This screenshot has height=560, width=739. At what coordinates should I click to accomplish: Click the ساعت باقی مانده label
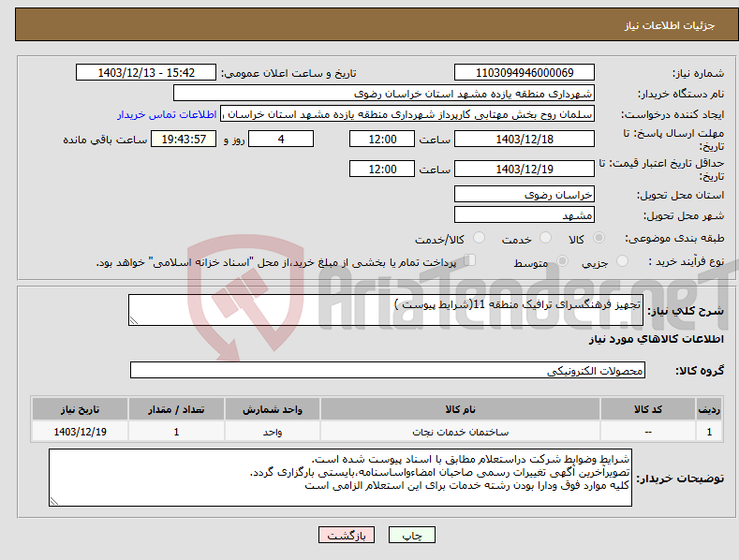[105, 140]
